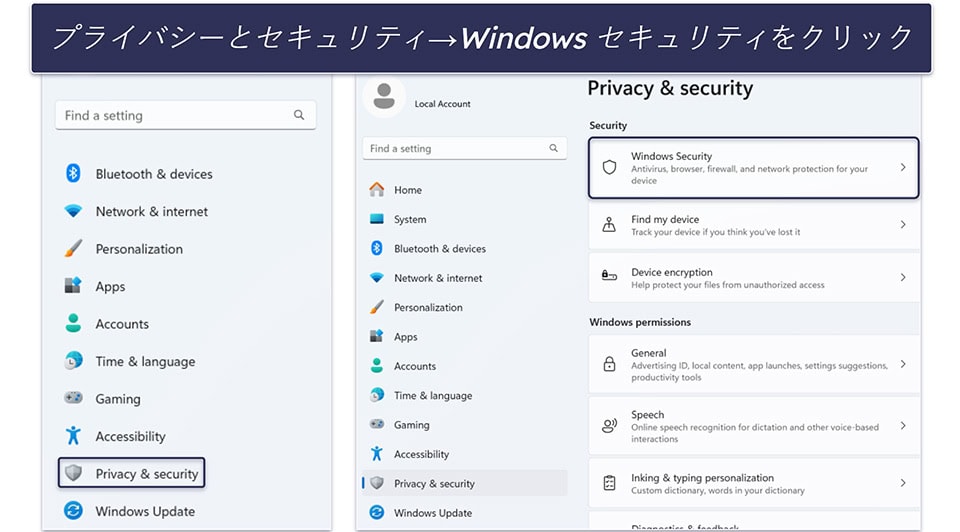Screen dimensions: 960x532
Task: Click wifi icon in the Settings window sidebar
Action: click(x=377, y=277)
